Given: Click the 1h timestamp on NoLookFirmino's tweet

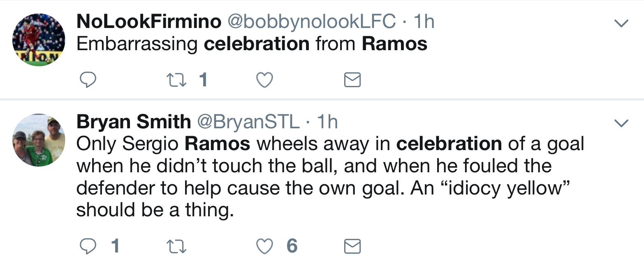Looking at the screenshot, I should (424, 22).
